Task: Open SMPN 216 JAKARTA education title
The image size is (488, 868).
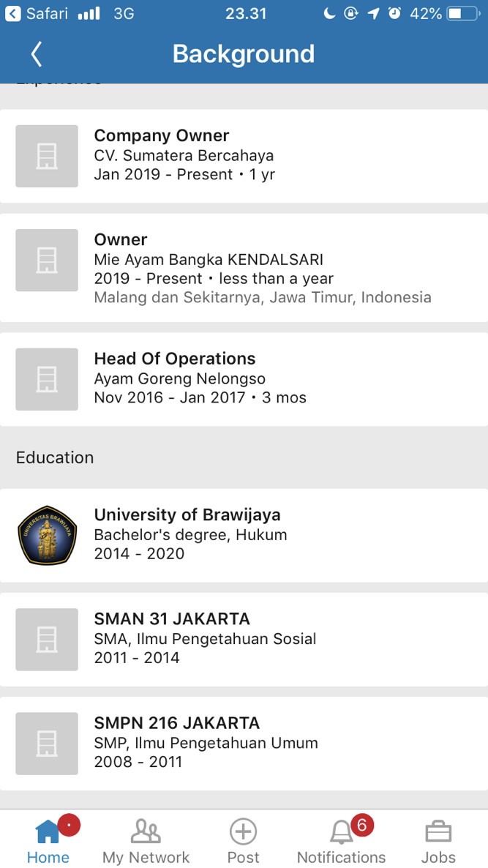Action: (x=177, y=723)
